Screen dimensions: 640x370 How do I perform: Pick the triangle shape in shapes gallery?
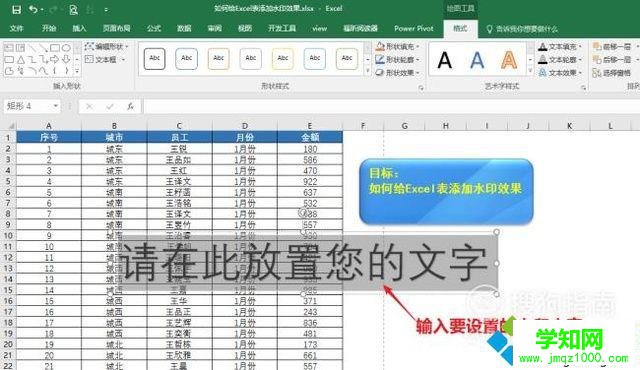click(x=20, y=60)
